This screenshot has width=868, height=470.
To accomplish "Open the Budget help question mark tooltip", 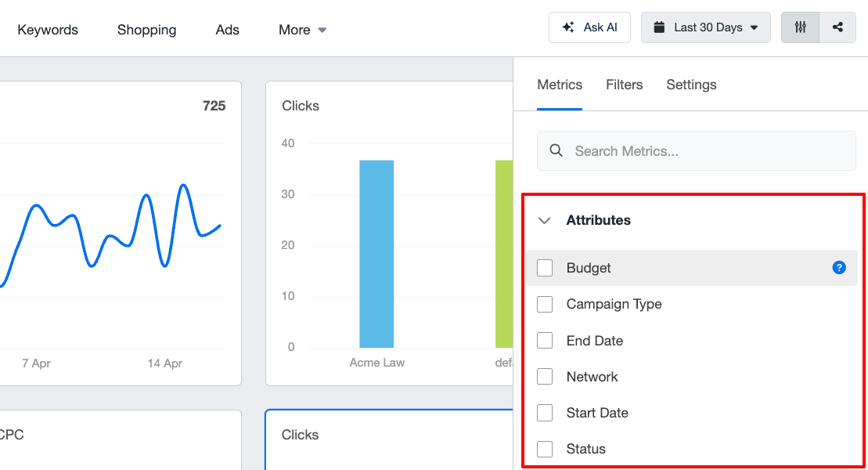I will tap(839, 267).
